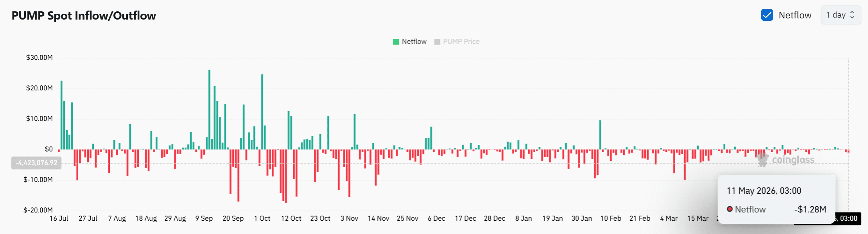Click the PUMP Spot Inflow/Outflow title

pyautogui.click(x=84, y=16)
